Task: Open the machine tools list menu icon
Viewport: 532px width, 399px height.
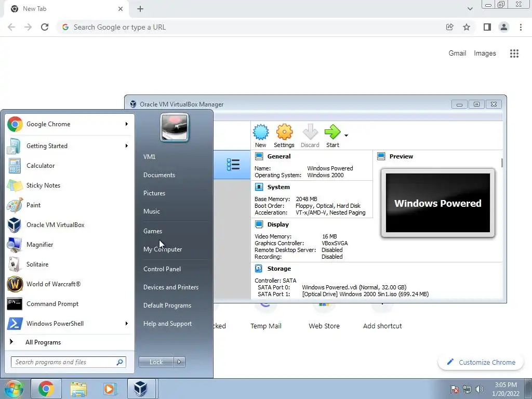Action: (233, 165)
